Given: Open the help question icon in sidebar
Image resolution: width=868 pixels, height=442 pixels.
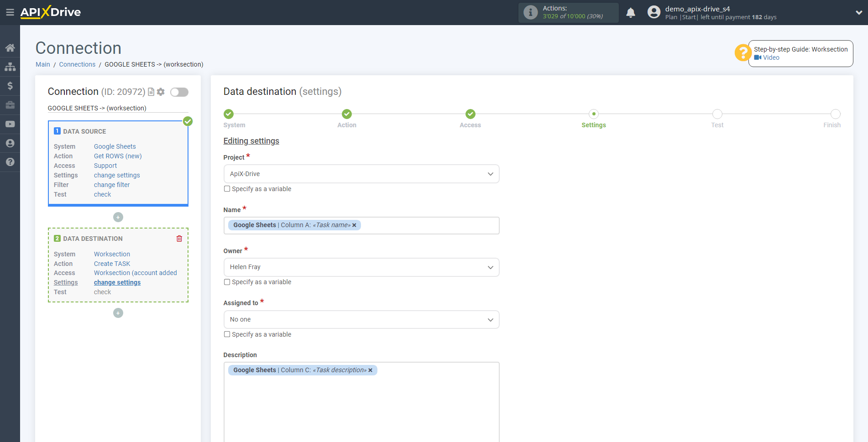Looking at the screenshot, I should coord(10,162).
